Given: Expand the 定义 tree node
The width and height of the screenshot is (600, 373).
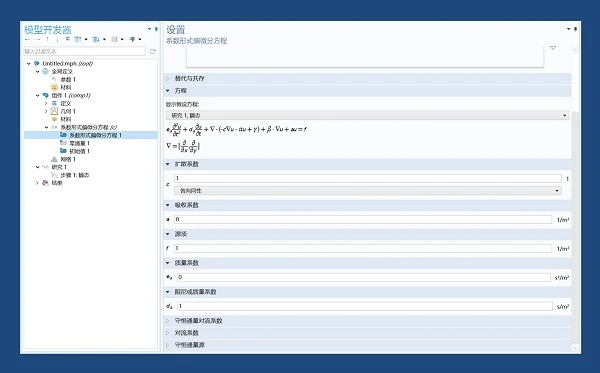Looking at the screenshot, I should [46, 103].
